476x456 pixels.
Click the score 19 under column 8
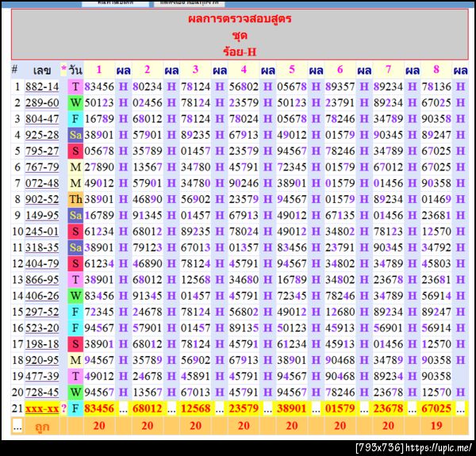(436, 426)
